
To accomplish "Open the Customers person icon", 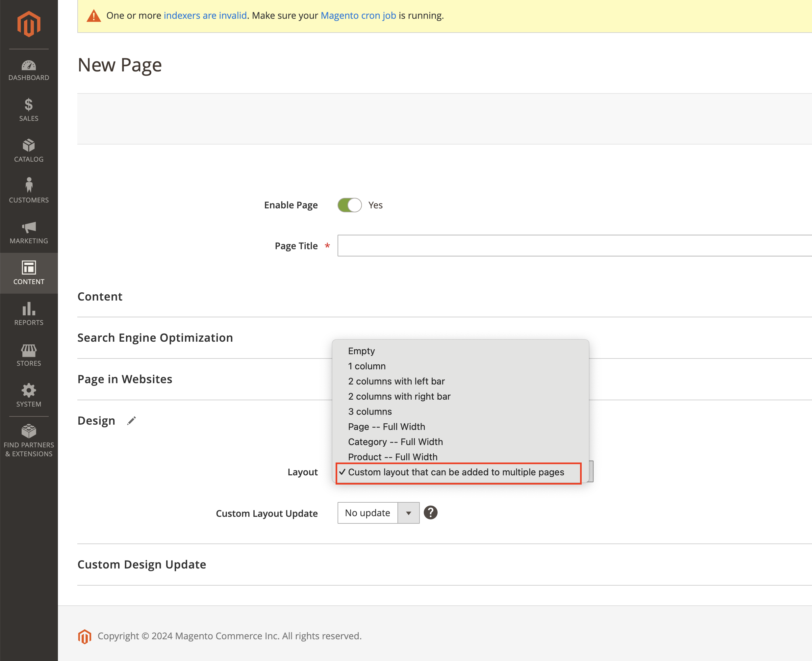I will tap(29, 185).
